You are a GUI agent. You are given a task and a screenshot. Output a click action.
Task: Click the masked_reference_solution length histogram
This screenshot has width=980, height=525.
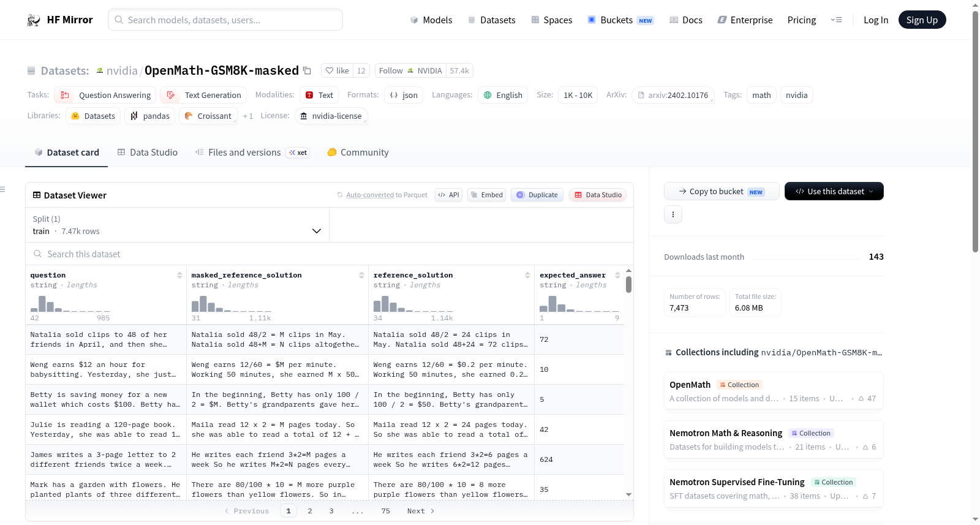click(232, 304)
